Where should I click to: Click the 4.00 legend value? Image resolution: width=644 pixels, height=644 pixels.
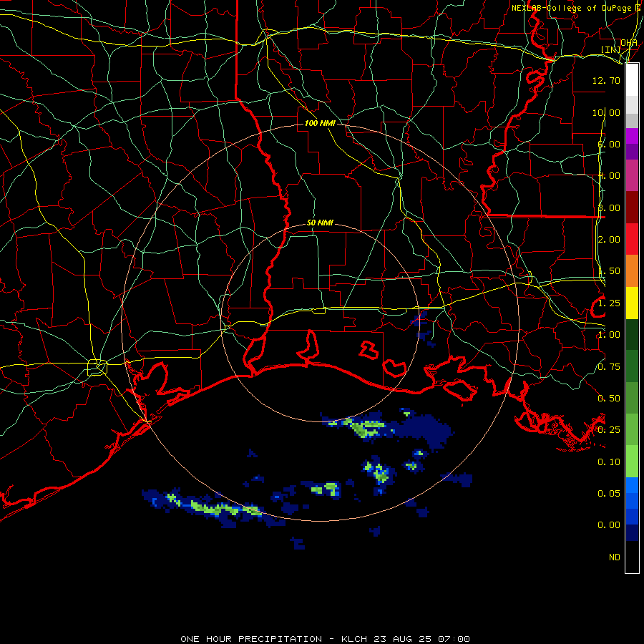click(x=609, y=176)
